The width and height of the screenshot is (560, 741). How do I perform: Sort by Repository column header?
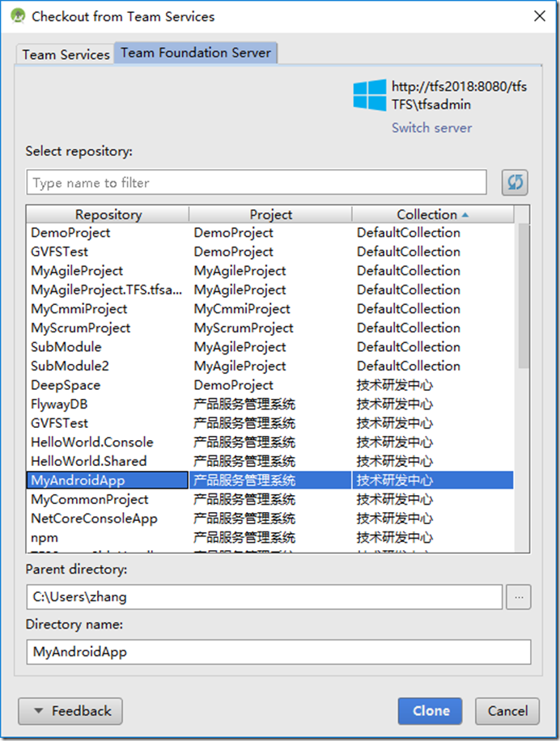click(x=108, y=214)
